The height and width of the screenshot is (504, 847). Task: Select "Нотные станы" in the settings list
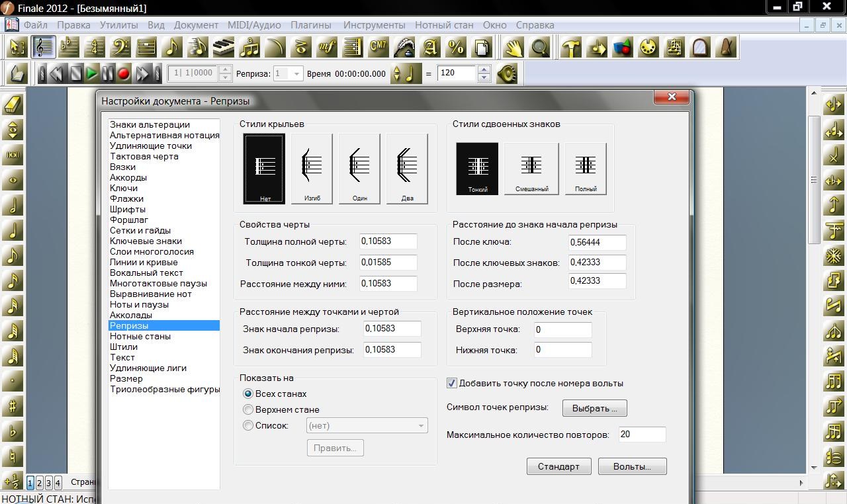141,336
